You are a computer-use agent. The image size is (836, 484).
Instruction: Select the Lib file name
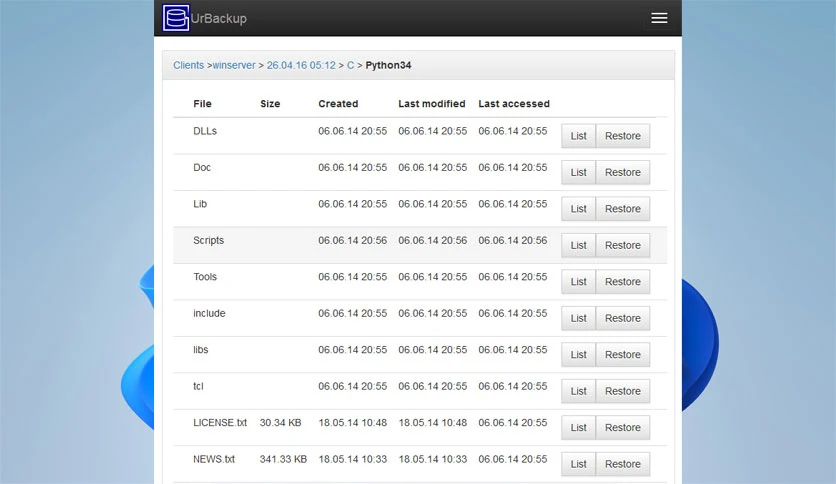(200, 204)
